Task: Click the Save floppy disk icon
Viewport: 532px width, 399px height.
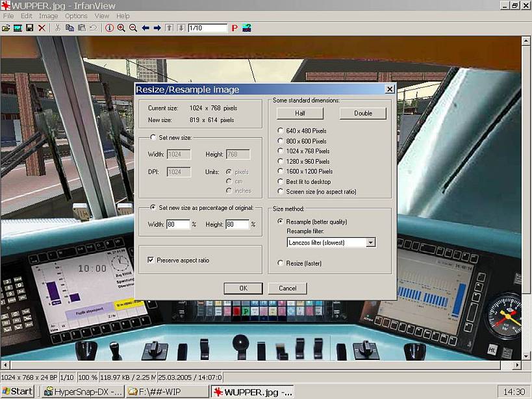Action: coord(29,28)
